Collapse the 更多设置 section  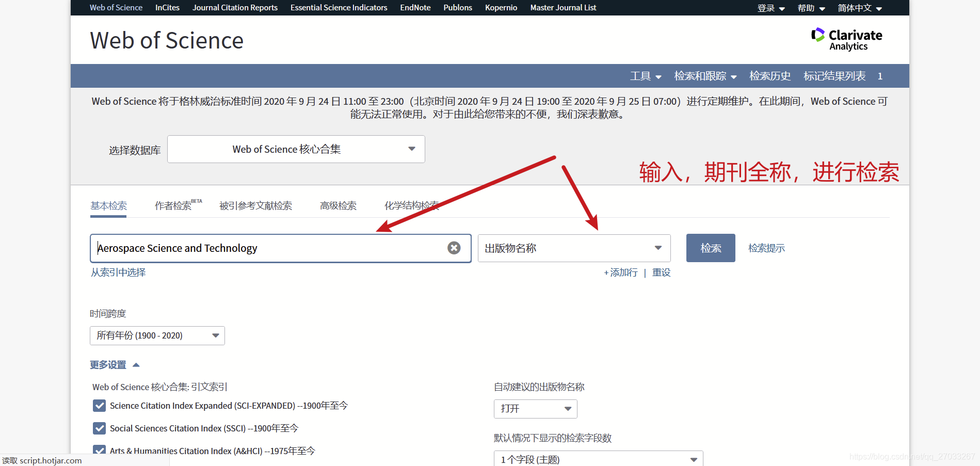[115, 365]
